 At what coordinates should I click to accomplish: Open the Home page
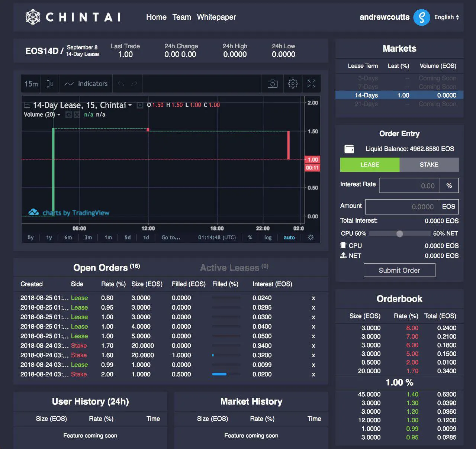click(x=156, y=17)
